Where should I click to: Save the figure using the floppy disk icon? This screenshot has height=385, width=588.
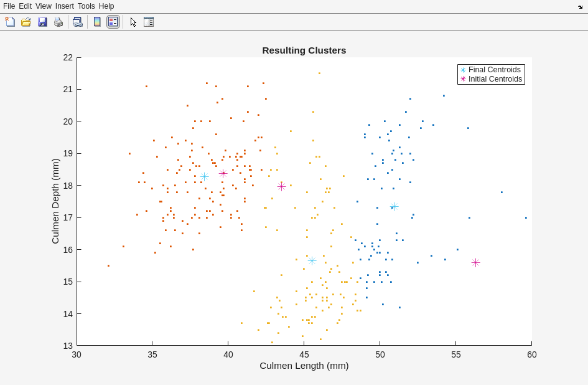(42, 22)
